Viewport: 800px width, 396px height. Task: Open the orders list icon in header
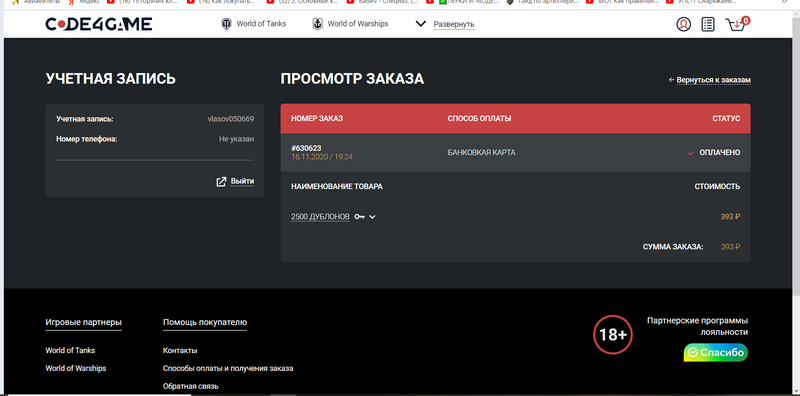pos(708,24)
